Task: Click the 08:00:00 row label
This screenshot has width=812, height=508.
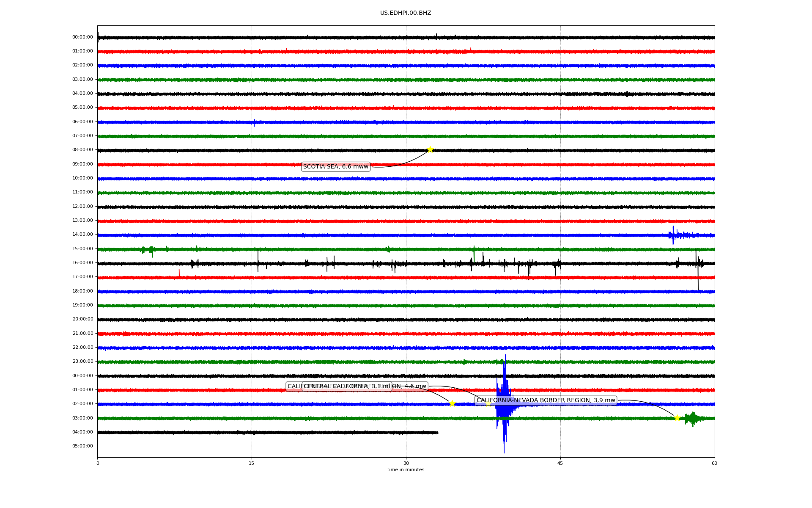Action: click(82, 150)
